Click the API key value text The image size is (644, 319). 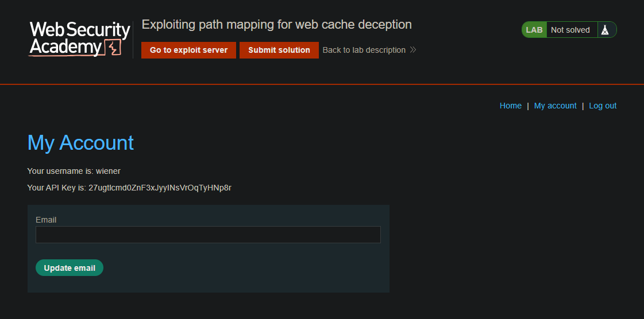pyautogui.click(x=160, y=188)
